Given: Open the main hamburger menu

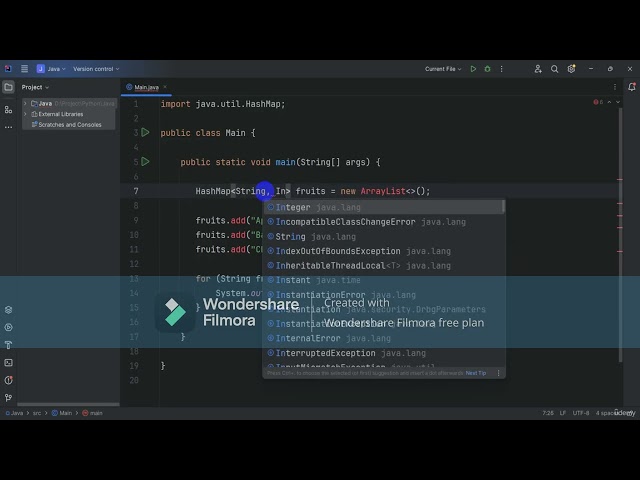Looking at the screenshot, I should pos(24,69).
